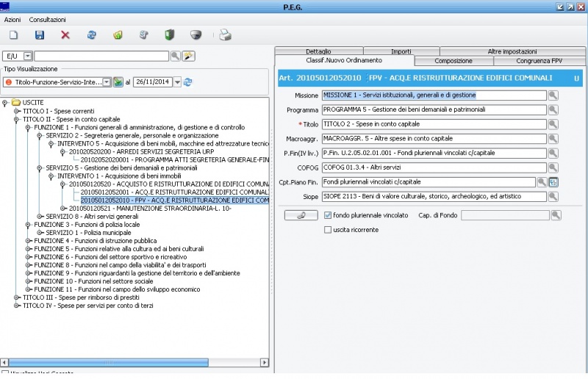Click the paperclip button beside fondo checkbox
This screenshot has height=379, width=588.
(x=301, y=215)
